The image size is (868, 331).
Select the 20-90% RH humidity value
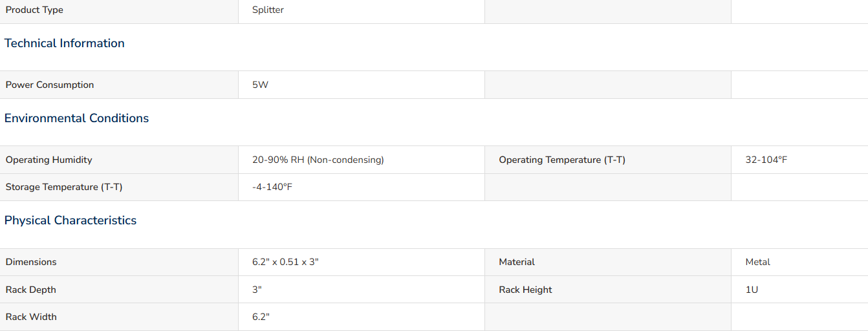point(318,160)
